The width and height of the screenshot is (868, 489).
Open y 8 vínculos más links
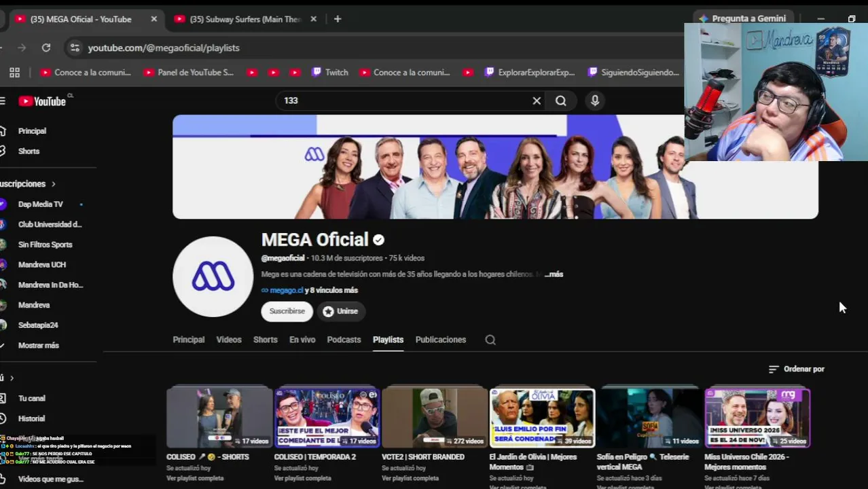coord(331,290)
